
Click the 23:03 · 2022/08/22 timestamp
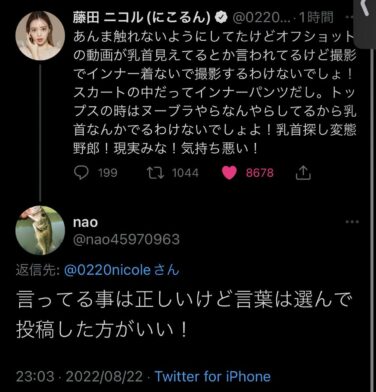(79, 377)
